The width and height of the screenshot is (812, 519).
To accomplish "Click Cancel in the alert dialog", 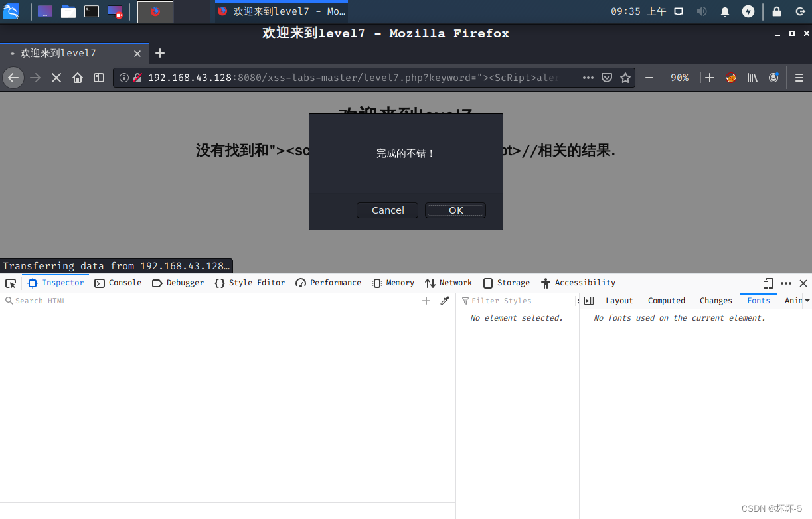I will pyautogui.click(x=387, y=210).
